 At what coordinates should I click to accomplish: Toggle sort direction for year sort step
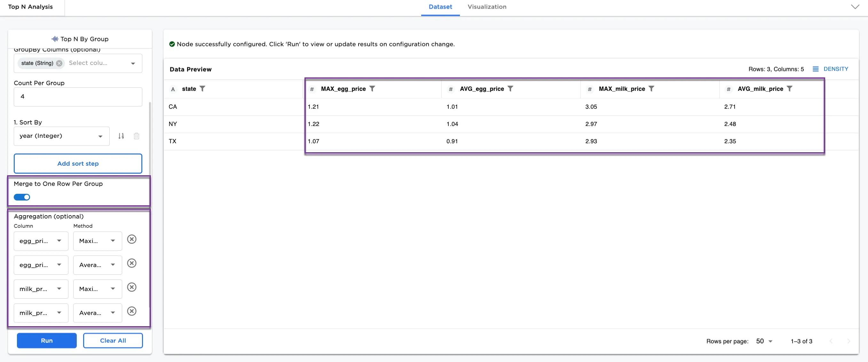tap(121, 136)
